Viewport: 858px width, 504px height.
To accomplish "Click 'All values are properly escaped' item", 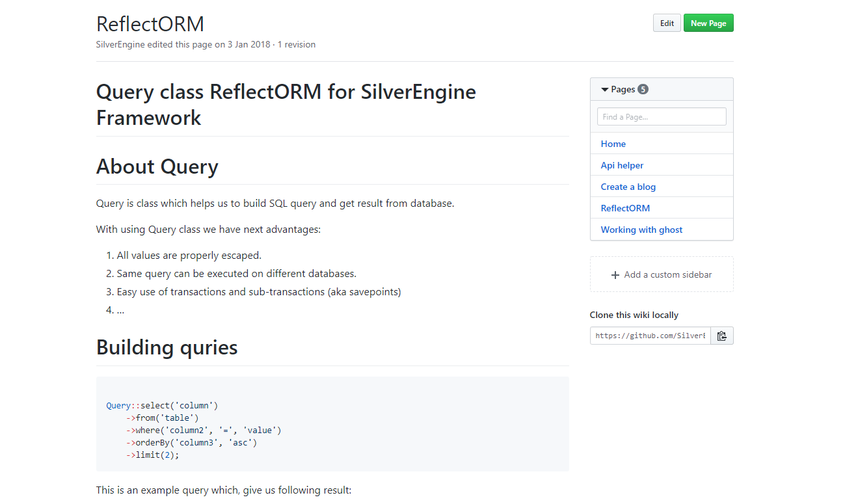I will click(189, 256).
